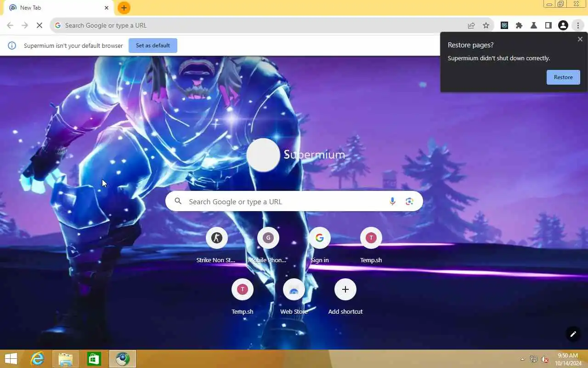Click the Supermium taskbar icon

pos(123,359)
